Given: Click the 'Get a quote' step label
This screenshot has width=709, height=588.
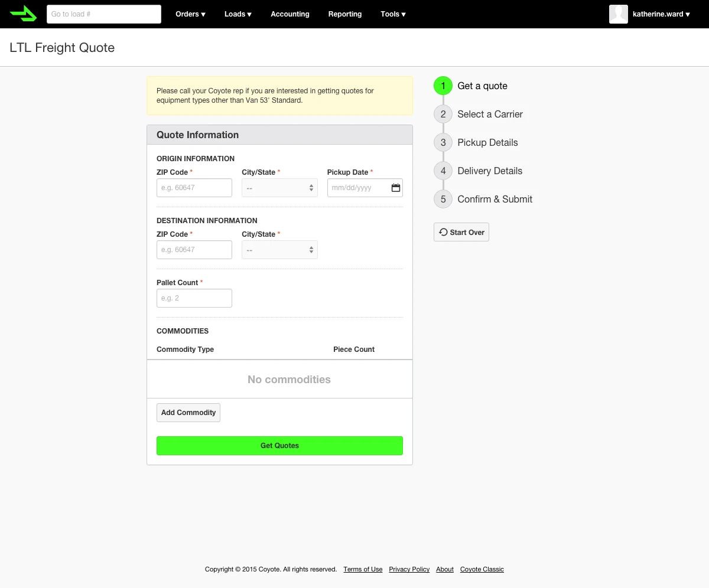Looking at the screenshot, I should (482, 86).
